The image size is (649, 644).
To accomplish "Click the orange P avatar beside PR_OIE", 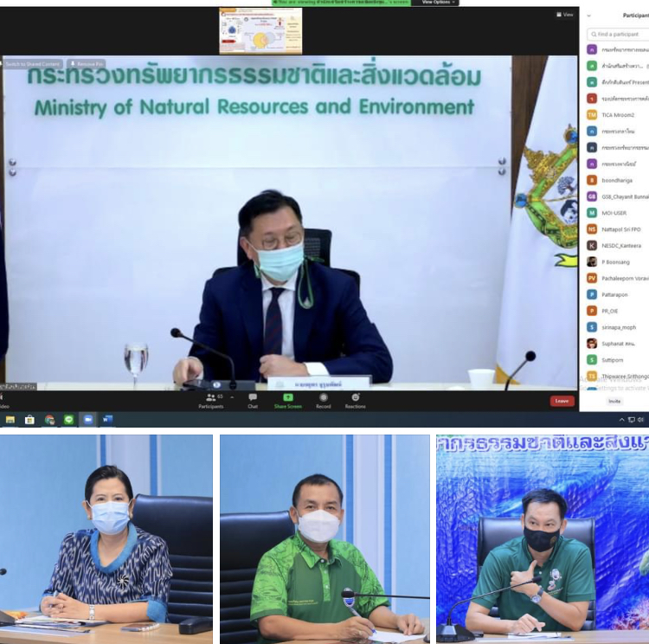I will [592, 311].
